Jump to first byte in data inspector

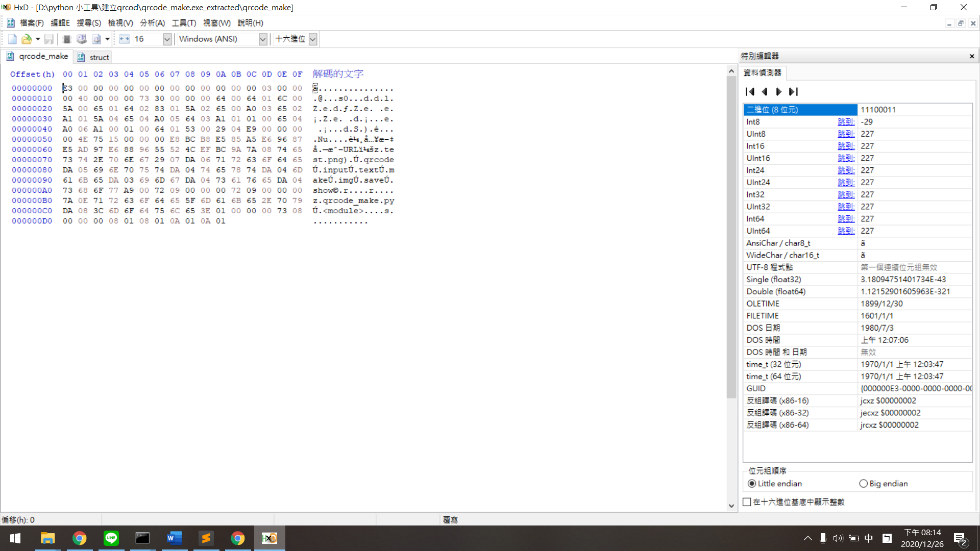(750, 92)
